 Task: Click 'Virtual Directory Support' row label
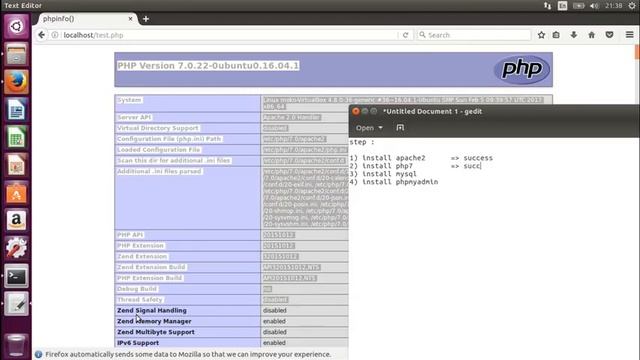pyautogui.click(x=158, y=128)
